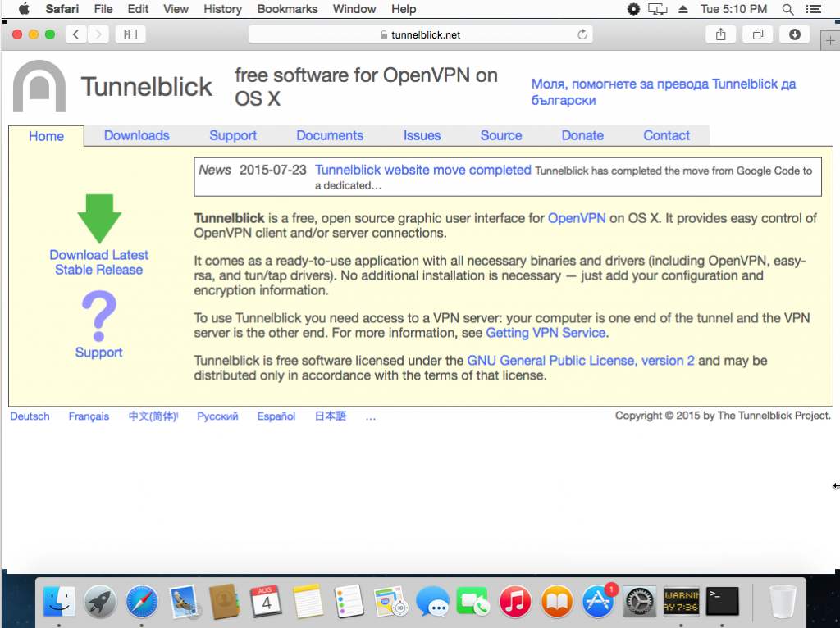
Task: Open the Safari Window menu
Action: click(x=354, y=9)
